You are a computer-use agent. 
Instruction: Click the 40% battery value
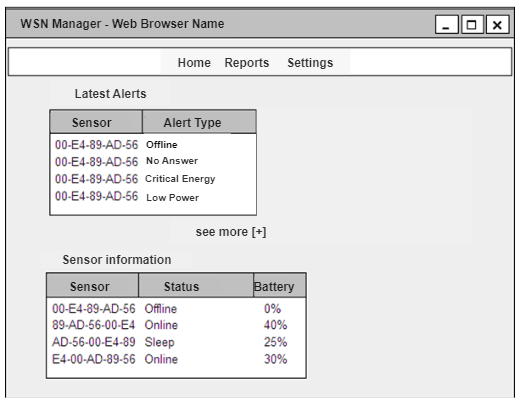(275, 325)
